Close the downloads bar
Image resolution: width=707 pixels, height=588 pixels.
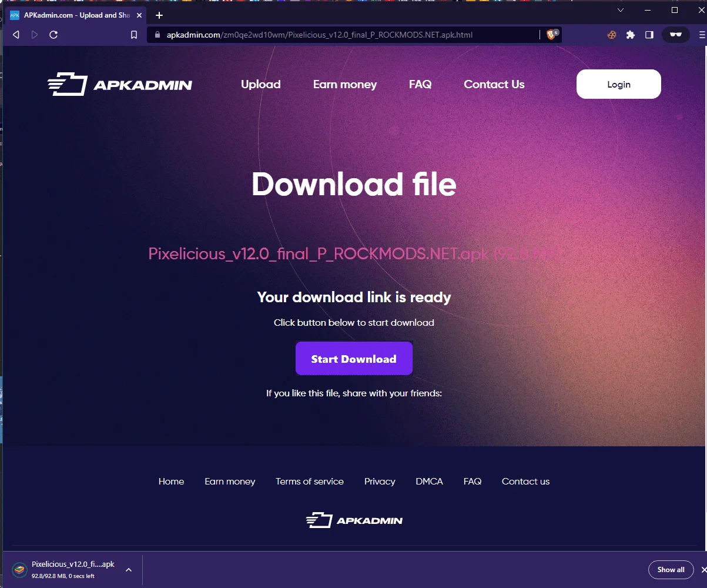pyautogui.click(x=703, y=570)
